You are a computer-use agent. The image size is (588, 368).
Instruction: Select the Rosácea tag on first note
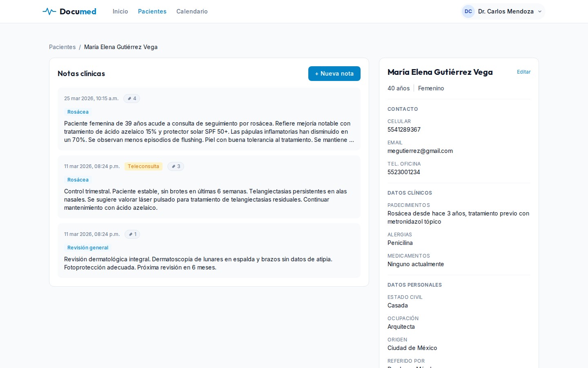tap(78, 112)
